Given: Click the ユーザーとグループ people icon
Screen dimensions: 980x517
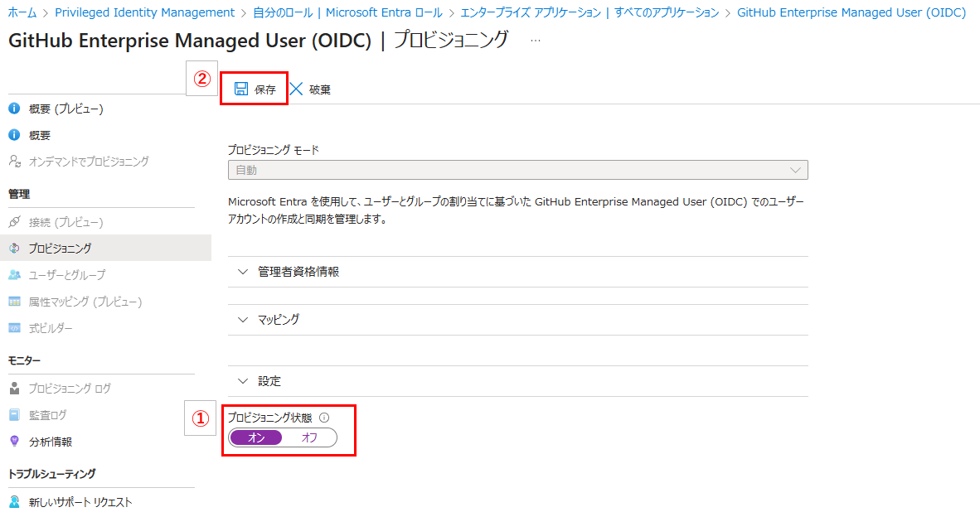Looking at the screenshot, I should point(14,275).
